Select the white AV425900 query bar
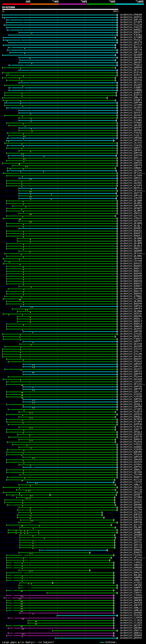Screen dimensions: 146x644 click(60, 9)
